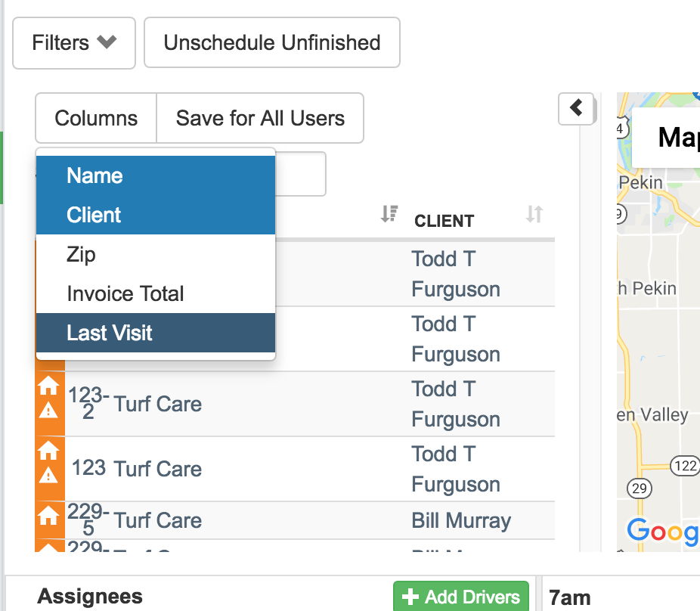
Task: Toggle the Client column option
Action: 156,215
